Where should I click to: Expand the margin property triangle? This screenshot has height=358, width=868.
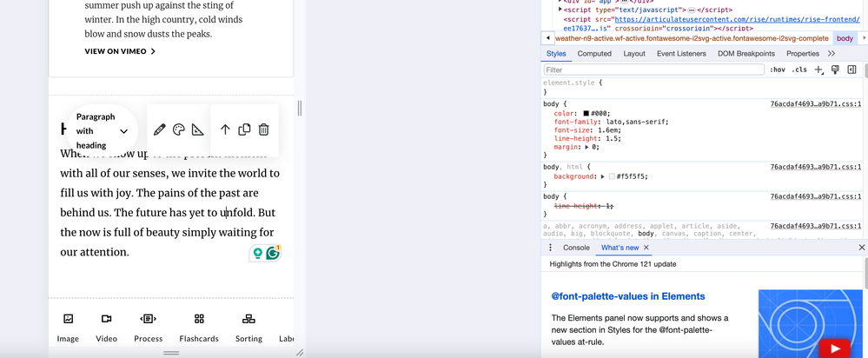[x=587, y=147]
